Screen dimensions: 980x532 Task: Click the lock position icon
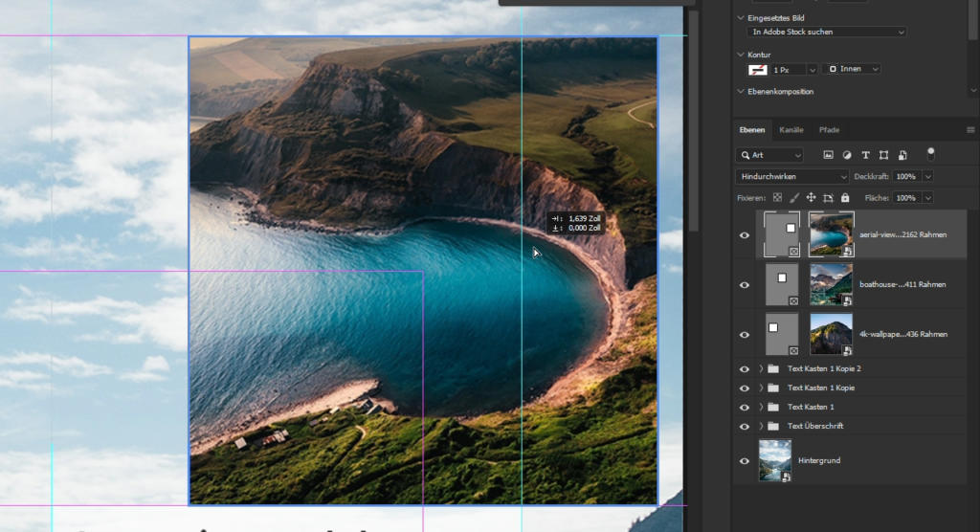[x=811, y=198]
